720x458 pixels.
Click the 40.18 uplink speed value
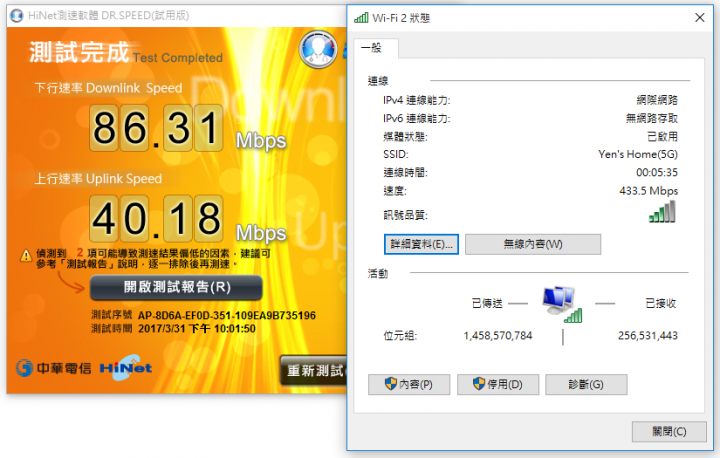click(156, 218)
